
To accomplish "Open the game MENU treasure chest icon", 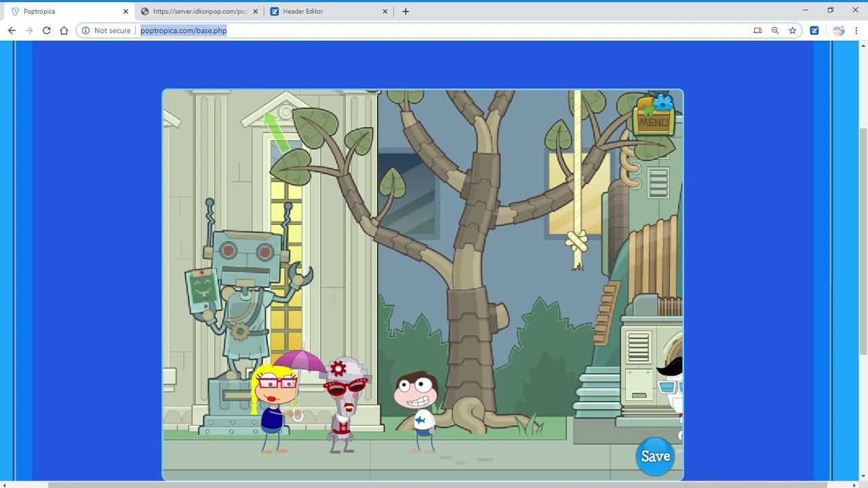I will 654,114.
